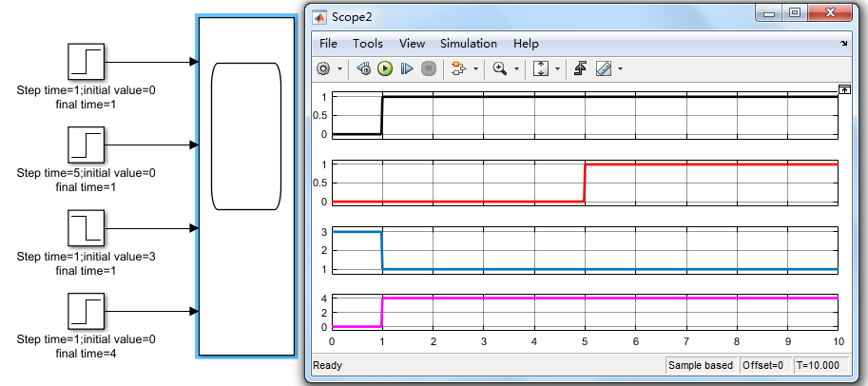Image resolution: width=868 pixels, height=386 pixels.
Task: Click the 'Offset=0' status field
Action: point(763,365)
